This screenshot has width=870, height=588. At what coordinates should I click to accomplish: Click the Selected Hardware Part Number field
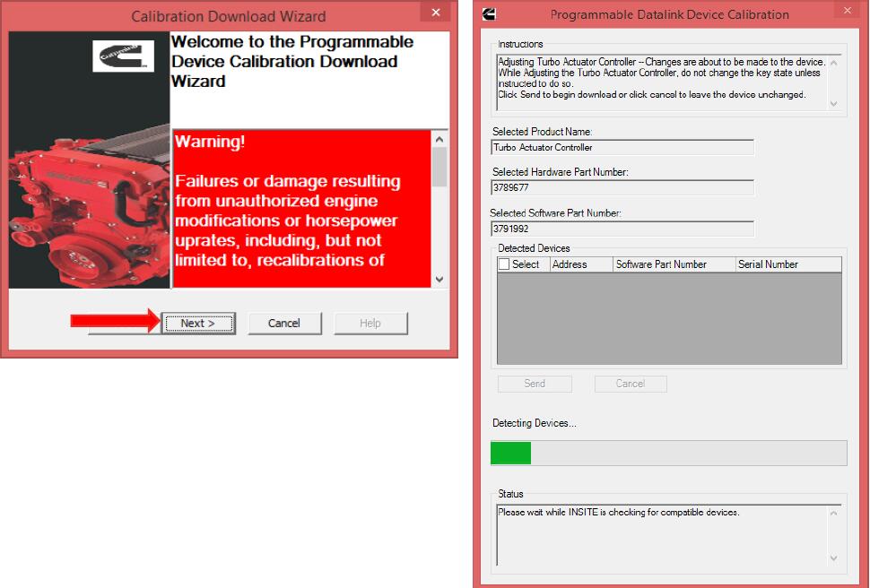(x=622, y=187)
